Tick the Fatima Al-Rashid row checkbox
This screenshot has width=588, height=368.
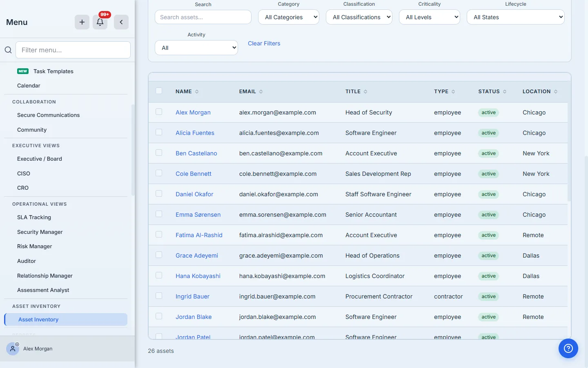point(159,234)
